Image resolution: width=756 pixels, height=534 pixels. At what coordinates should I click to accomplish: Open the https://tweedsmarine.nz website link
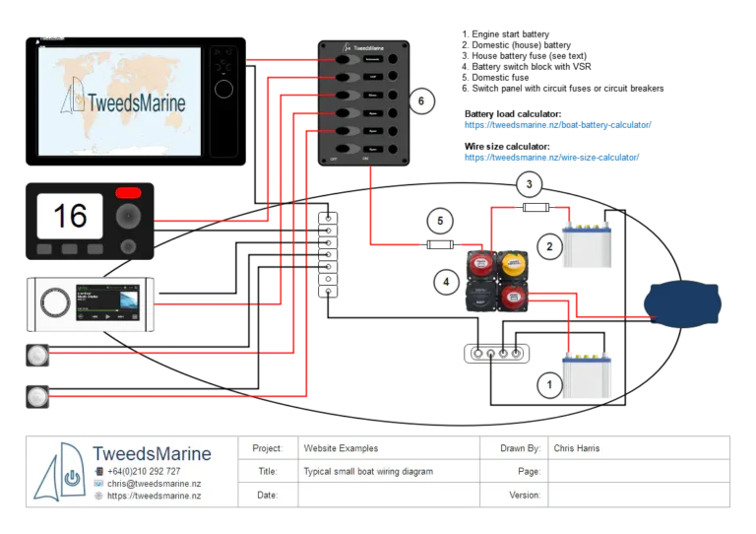click(155, 497)
